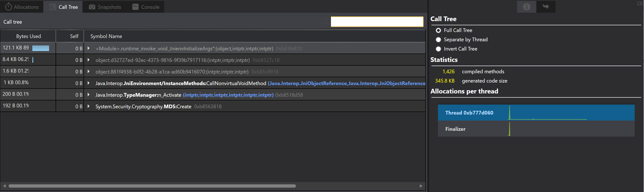
Task: Click the Allocations stopwatch icon
Action: [x=9, y=7]
